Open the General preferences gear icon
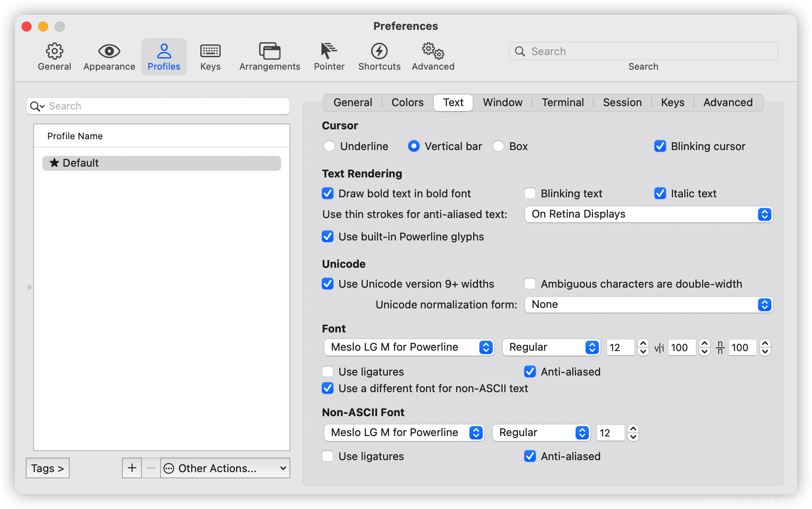 (54, 51)
